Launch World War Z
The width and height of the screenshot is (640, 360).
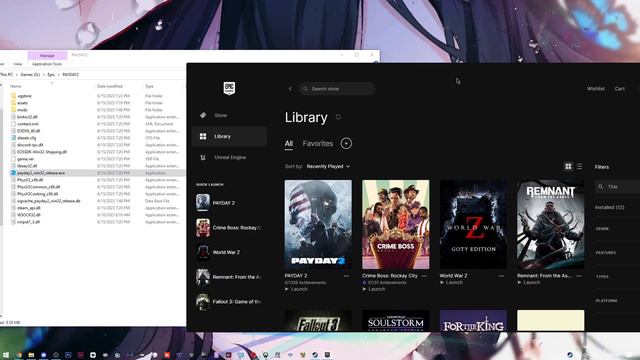pos(451,282)
